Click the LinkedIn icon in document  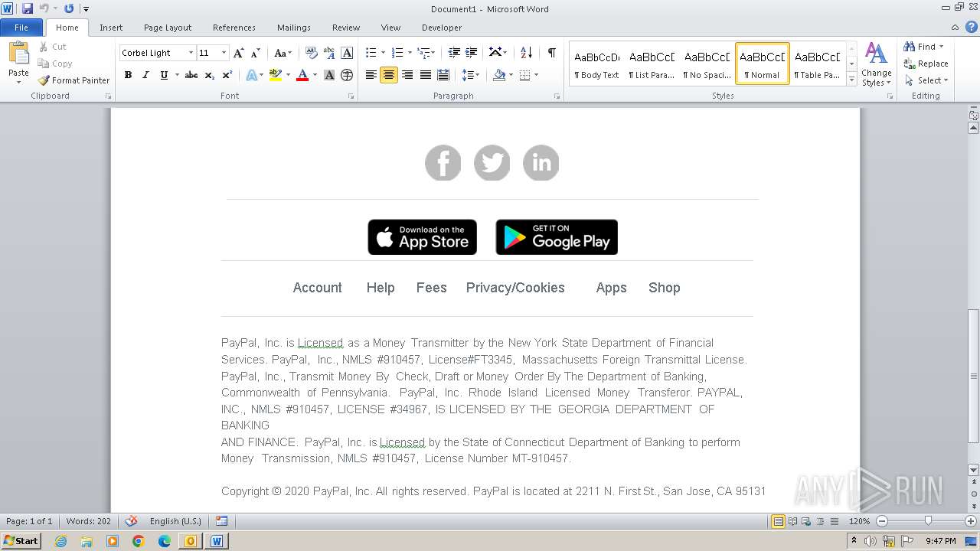click(541, 163)
